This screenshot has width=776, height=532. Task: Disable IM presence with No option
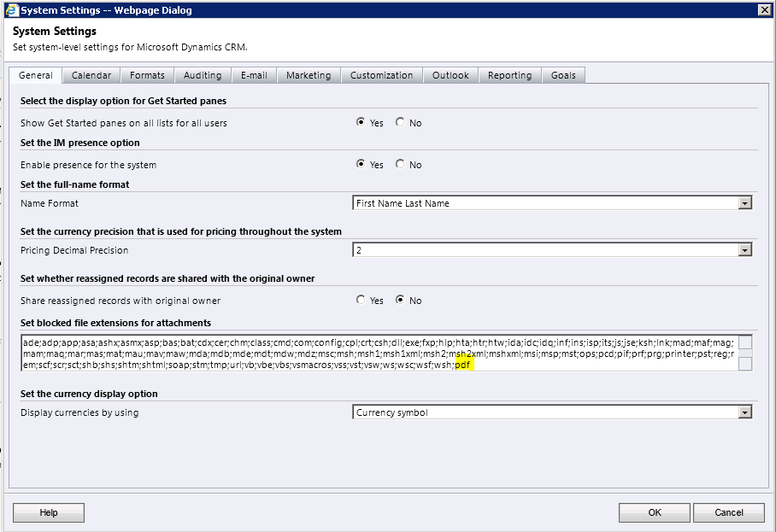(x=400, y=164)
